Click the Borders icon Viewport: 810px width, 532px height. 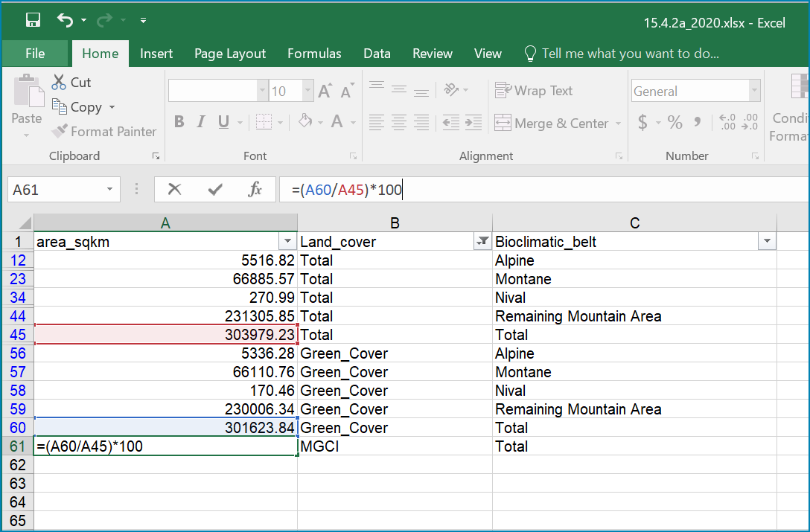264,122
